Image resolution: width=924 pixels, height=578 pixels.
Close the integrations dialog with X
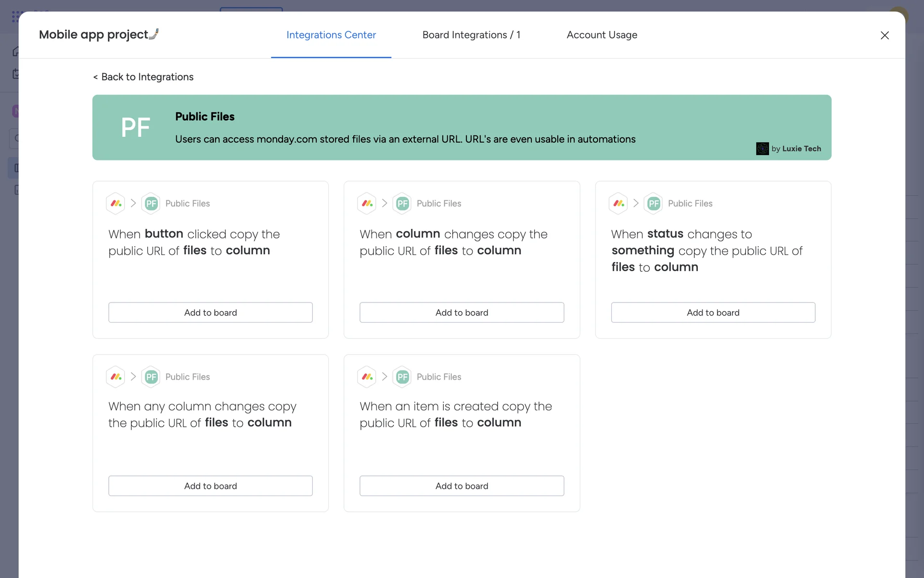(885, 35)
